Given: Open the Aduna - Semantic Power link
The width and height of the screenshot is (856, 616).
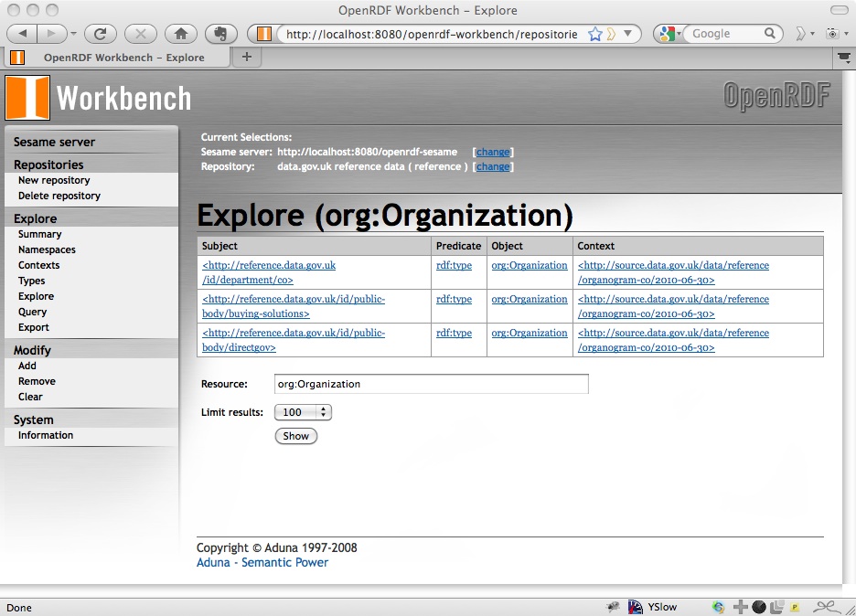Looking at the screenshot, I should coord(262,562).
